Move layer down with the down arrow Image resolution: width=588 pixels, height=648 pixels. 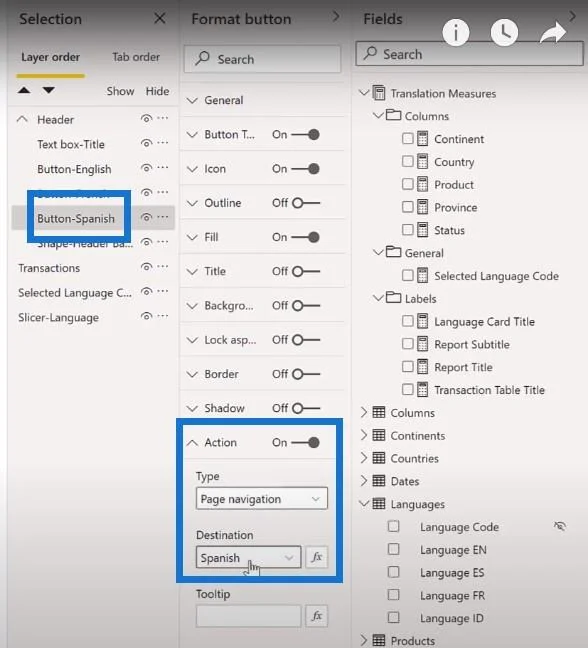coord(49,91)
